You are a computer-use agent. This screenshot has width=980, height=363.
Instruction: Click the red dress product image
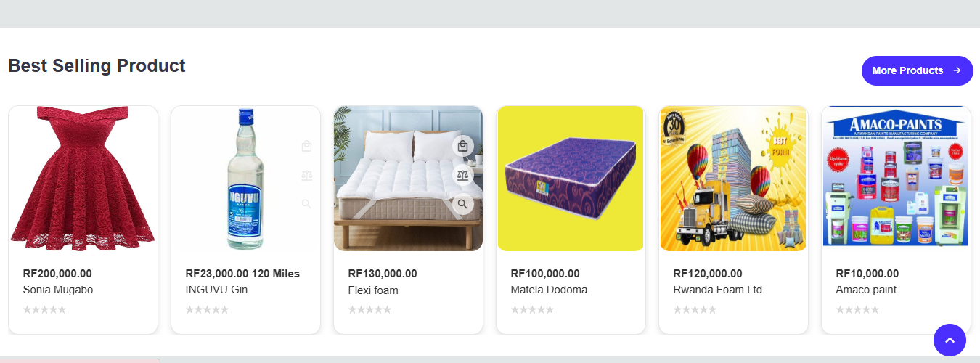pyautogui.click(x=83, y=179)
